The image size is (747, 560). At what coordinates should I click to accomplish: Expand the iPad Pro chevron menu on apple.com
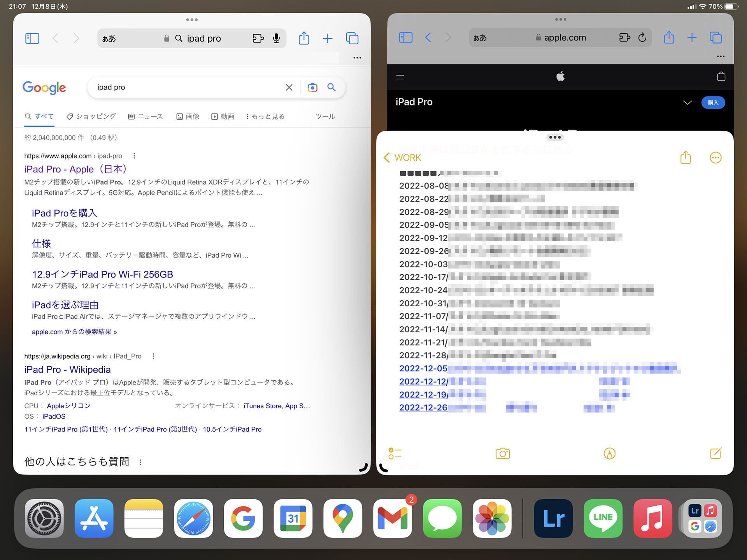[x=687, y=102]
